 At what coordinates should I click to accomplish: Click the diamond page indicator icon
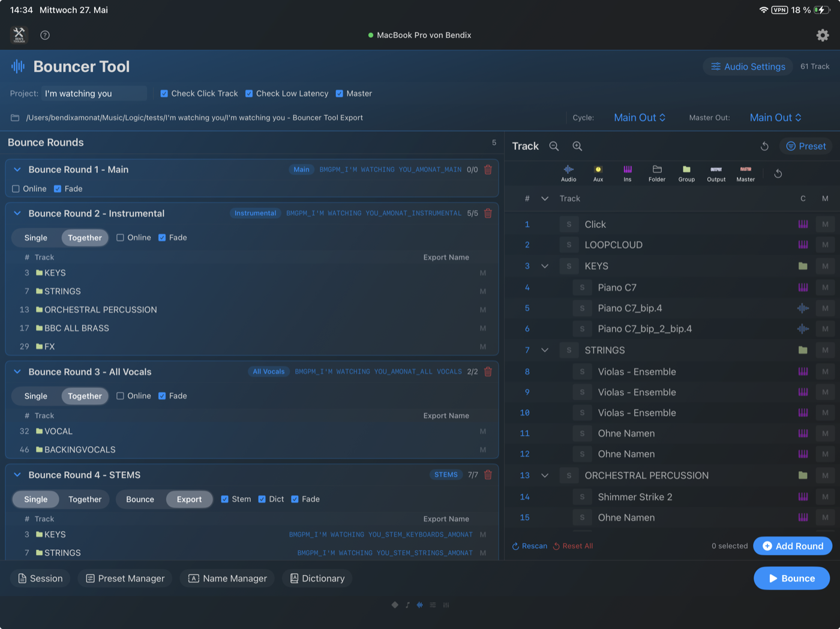coord(395,604)
